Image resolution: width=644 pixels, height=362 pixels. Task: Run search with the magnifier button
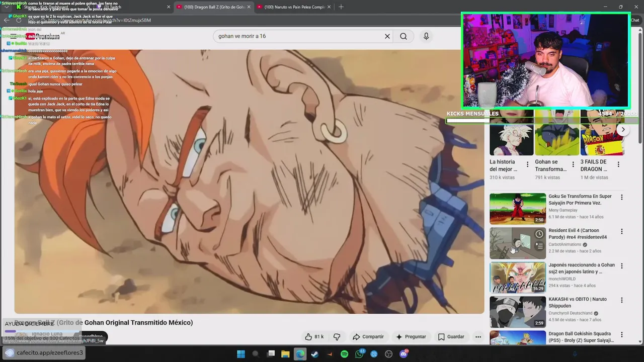point(404,36)
